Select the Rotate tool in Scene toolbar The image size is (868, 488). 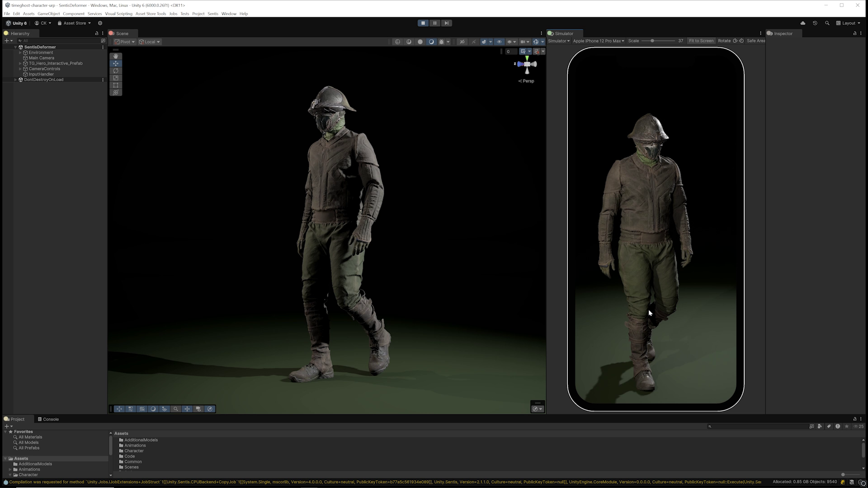pyautogui.click(x=116, y=70)
